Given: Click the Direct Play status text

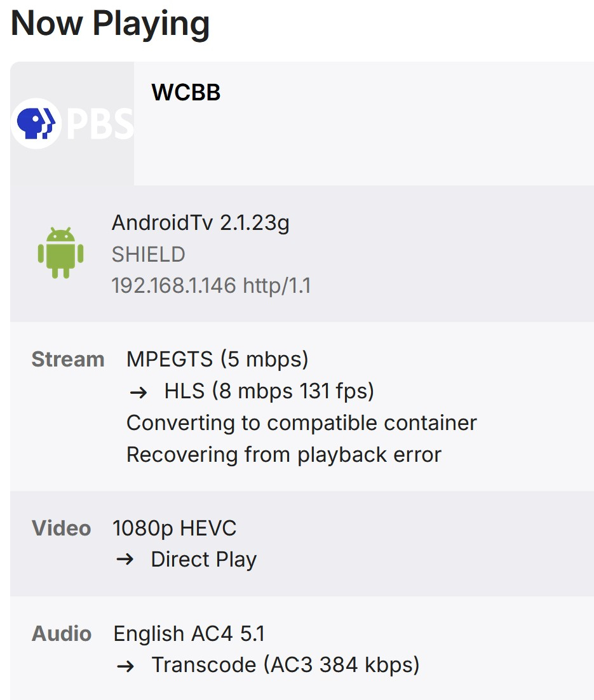Looking at the screenshot, I should [203, 560].
